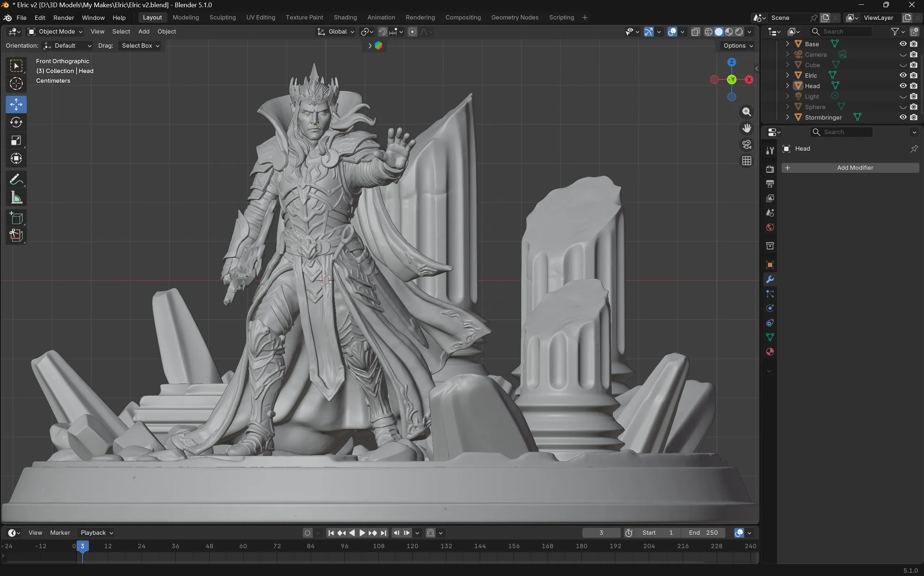
Task: Open the Object Mode dropdown
Action: coord(55,32)
